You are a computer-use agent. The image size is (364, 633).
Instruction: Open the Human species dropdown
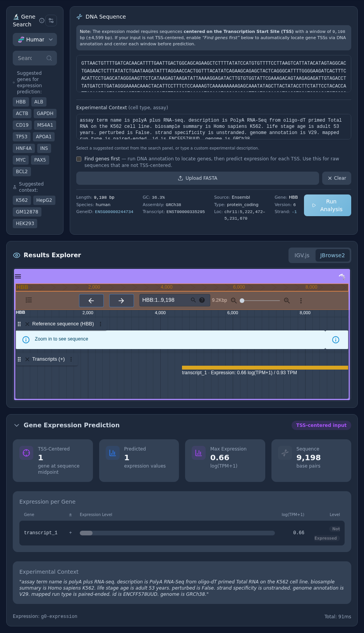tap(35, 40)
